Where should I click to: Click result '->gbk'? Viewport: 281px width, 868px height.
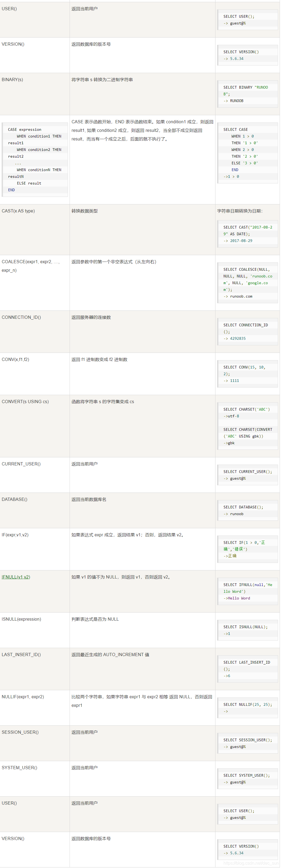(229, 443)
